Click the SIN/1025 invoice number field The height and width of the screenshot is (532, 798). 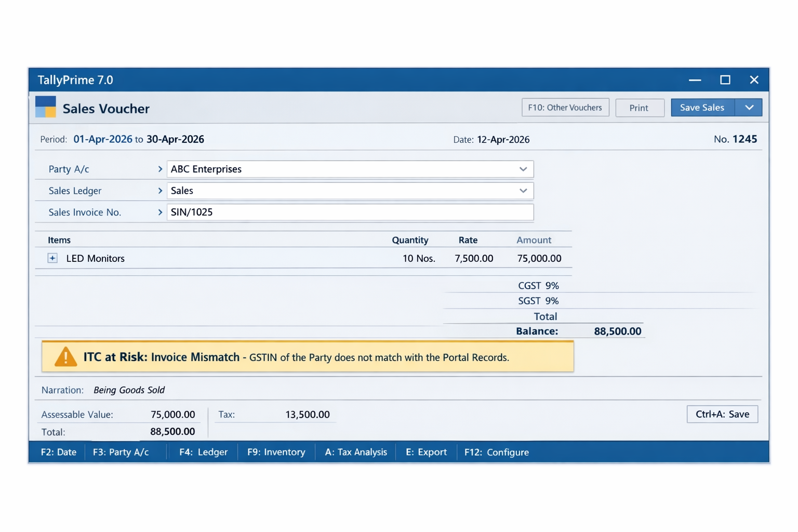pos(350,212)
